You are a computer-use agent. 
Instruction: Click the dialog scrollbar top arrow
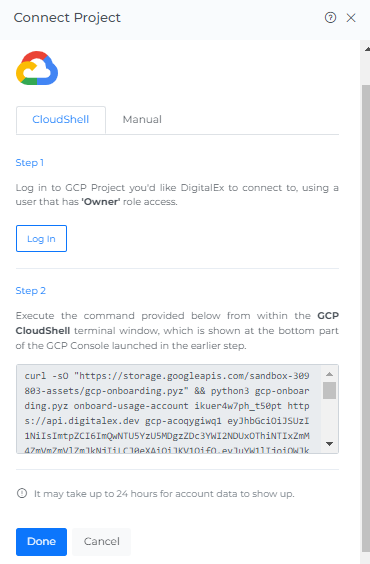367,49
